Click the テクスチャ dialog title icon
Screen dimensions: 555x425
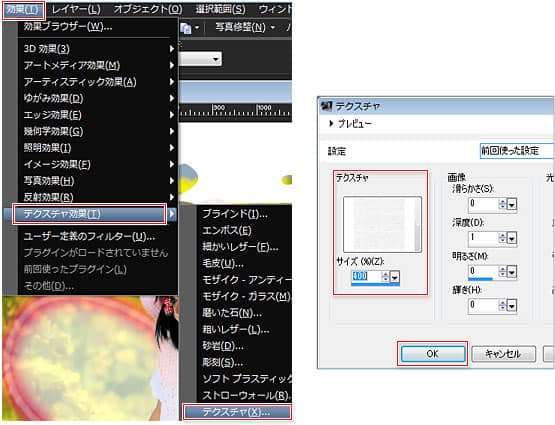click(326, 105)
